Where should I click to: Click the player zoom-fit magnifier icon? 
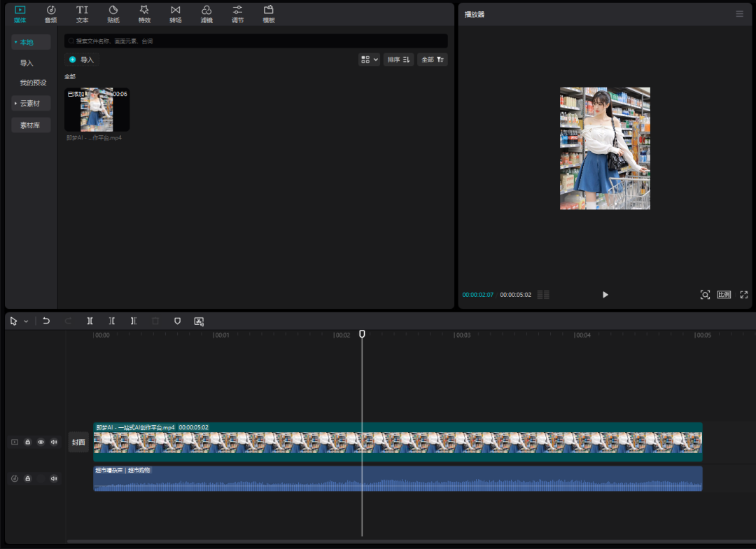[x=705, y=295]
